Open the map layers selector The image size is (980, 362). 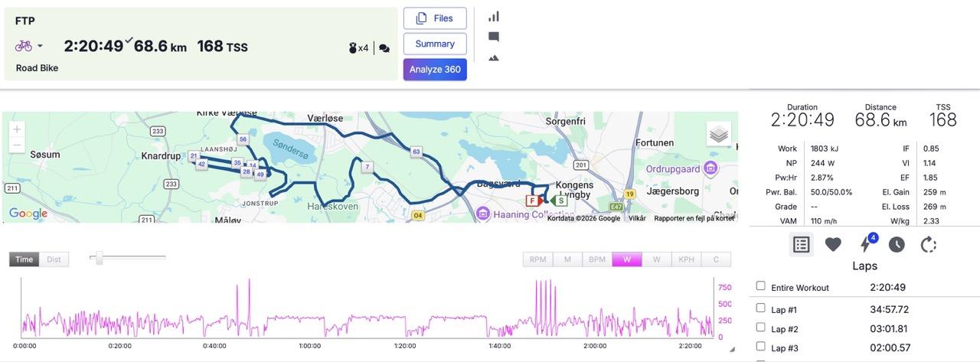pyautogui.click(x=718, y=135)
